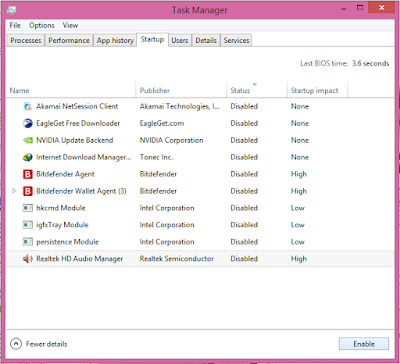Image resolution: width=400 pixels, height=364 pixels.
Task: Click the persistence Module icon
Action: (x=28, y=242)
